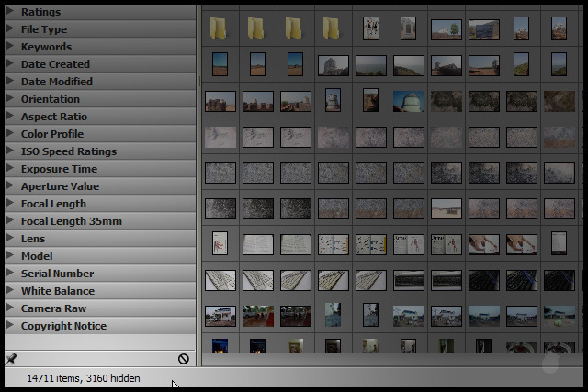The height and width of the screenshot is (392, 588).
Task: Show Aperture Value filter options
Action: [x=60, y=186]
